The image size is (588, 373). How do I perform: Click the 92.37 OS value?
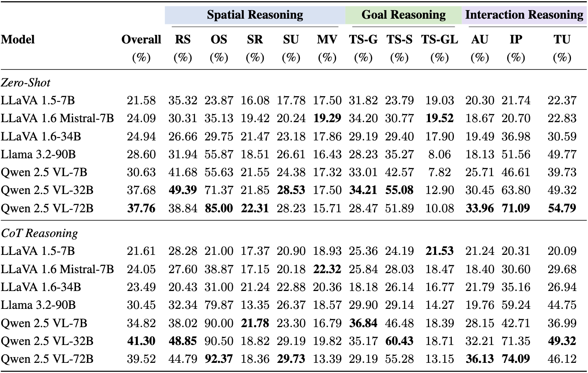coord(219,359)
